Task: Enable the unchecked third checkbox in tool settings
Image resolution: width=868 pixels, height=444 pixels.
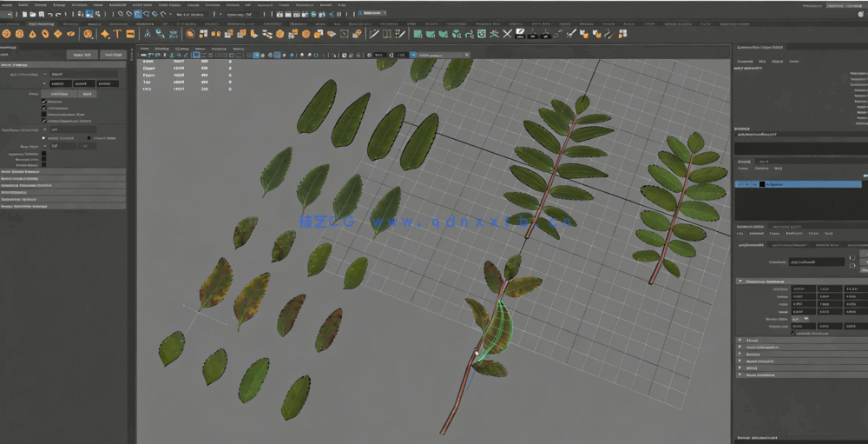Action: pos(44,114)
